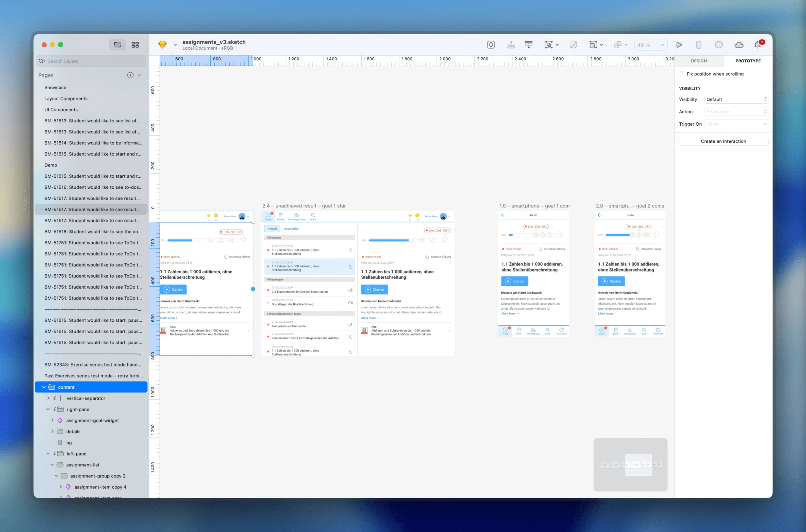Open the Visibility Default dropdown
The image size is (806, 532).
click(736, 100)
